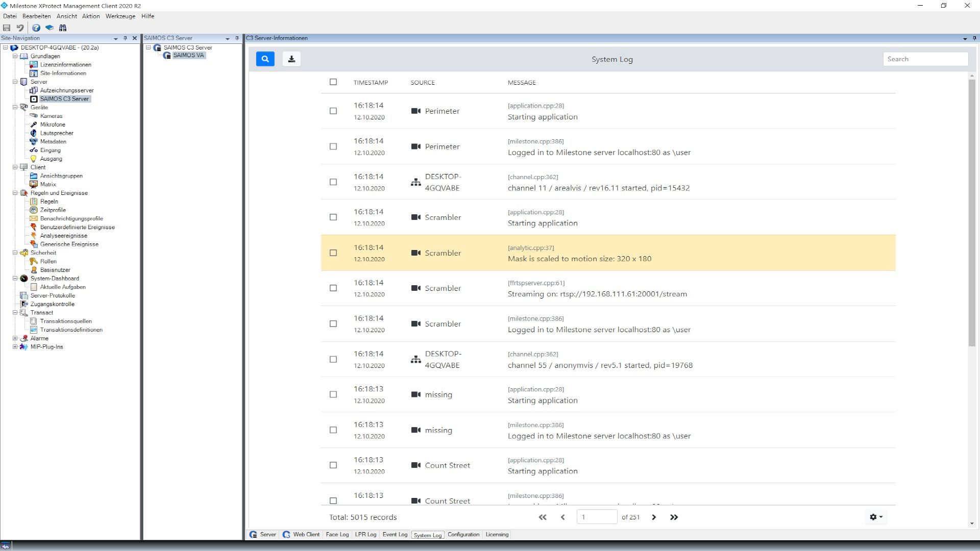The width and height of the screenshot is (980, 551).
Task: Collapse the SAIMOS C3 Server root node
Action: pyautogui.click(x=149, y=47)
